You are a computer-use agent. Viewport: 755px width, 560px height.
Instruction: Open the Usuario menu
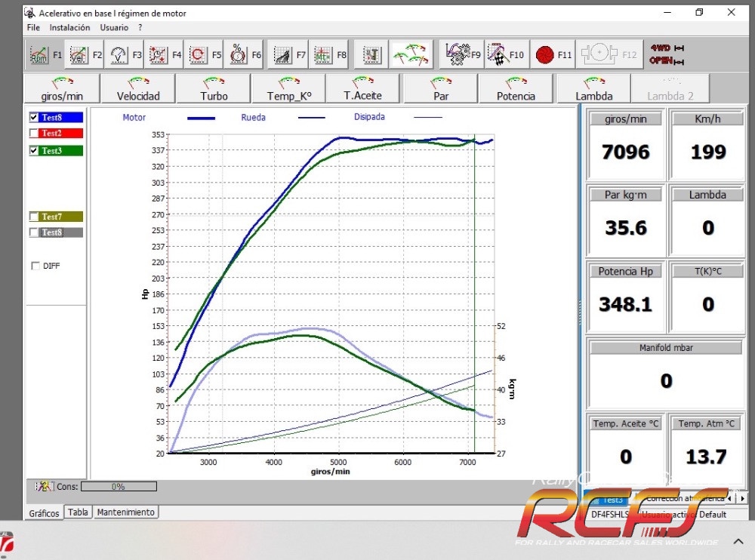tap(114, 27)
